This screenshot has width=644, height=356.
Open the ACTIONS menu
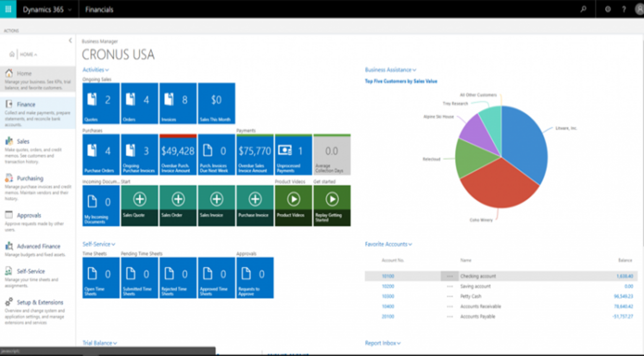[11, 30]
